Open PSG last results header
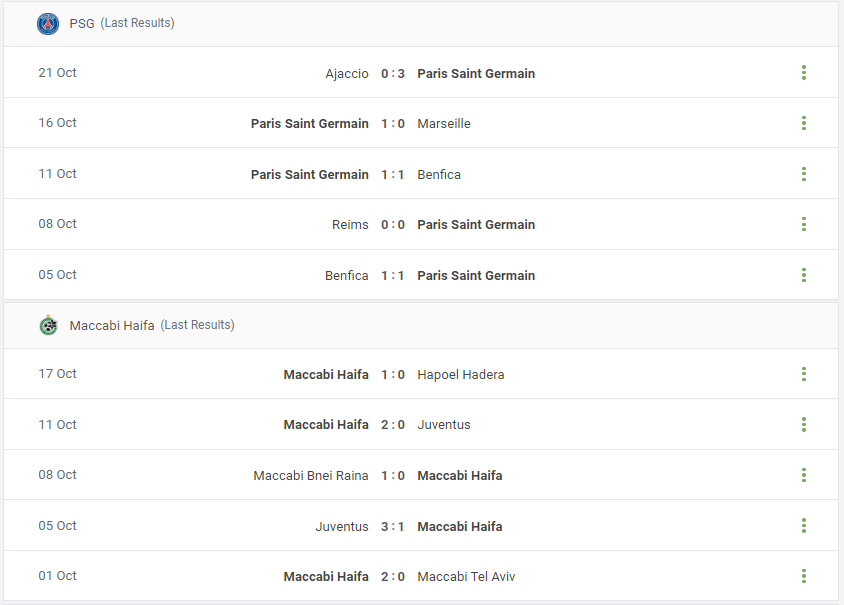This screenshot has width=844, height=605. point(122,23)
